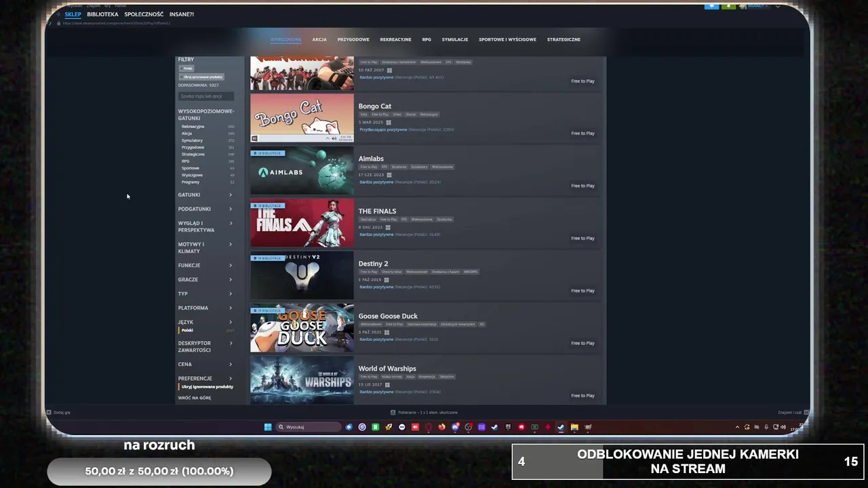Open the INSANE profile avatar in Steam header
868x488 pixels.
(743, 6)
